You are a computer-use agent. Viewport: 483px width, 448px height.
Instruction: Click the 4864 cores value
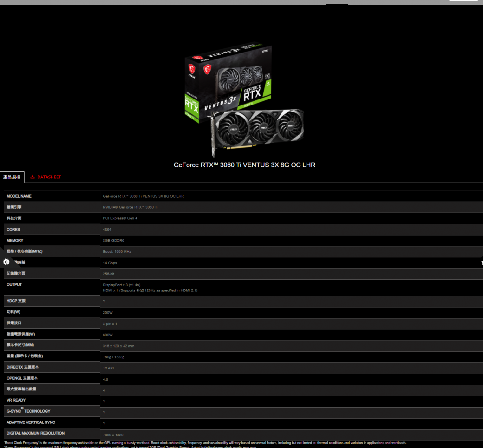coord(107,230)
